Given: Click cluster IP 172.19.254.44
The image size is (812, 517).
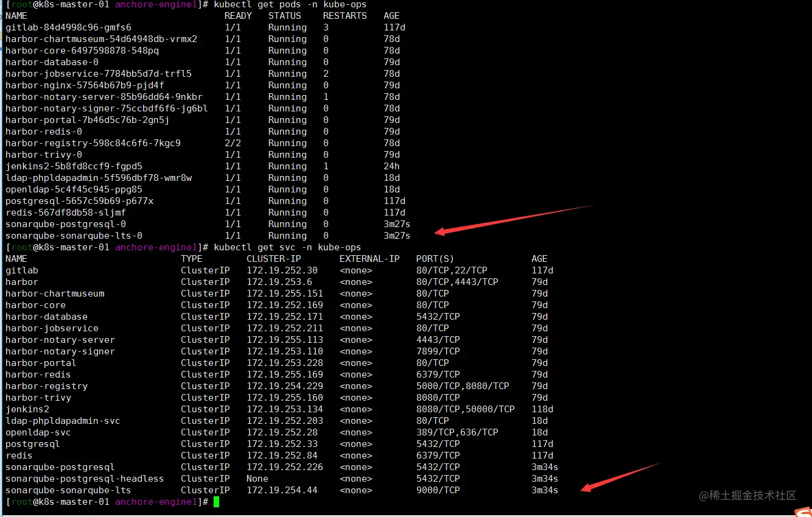Looking at the screenshot, I should click(282, 490).
